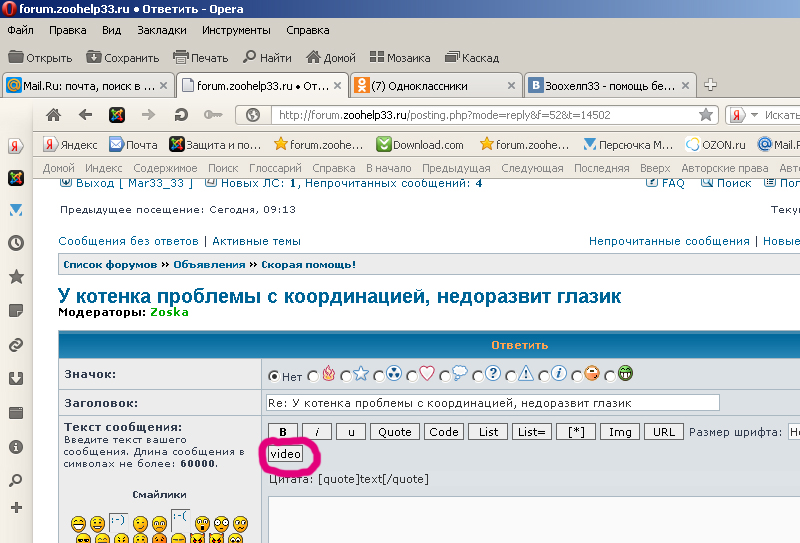Open the 'Сообщения без ответов' link

click(x=129, y=241)
